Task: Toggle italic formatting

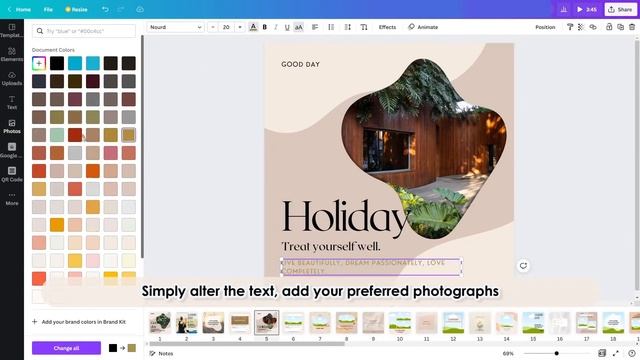Action: (276, 27)
